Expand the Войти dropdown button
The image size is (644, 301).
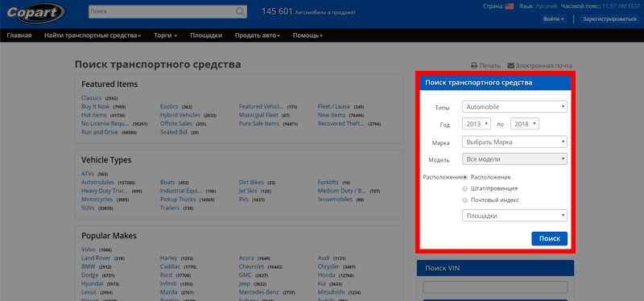(x=554, y=19)
